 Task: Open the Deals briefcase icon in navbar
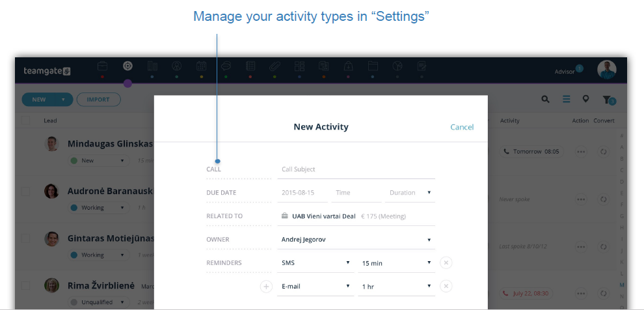click(102, 66)
